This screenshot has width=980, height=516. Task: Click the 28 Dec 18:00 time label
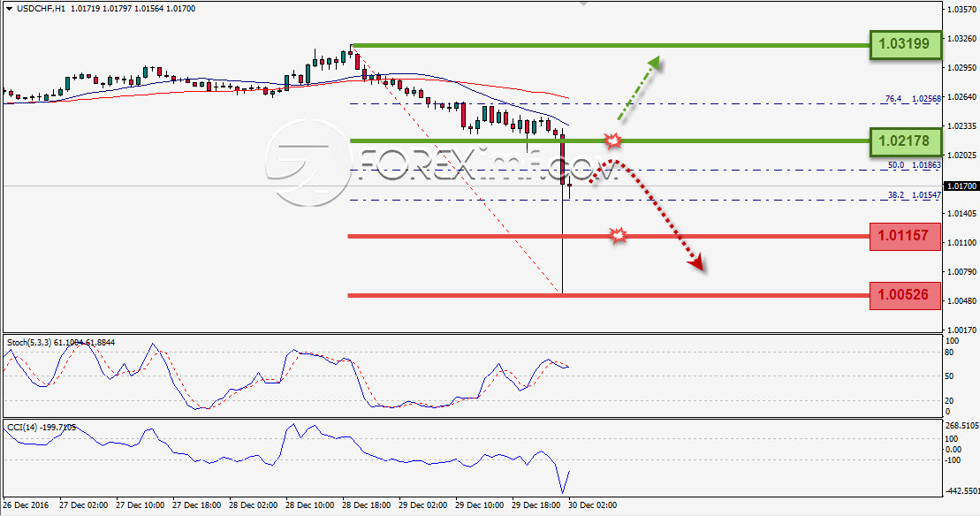coord(366,505)
